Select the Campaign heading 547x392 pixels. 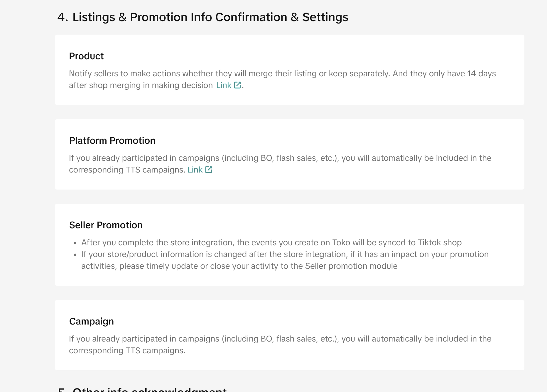[91, 321]
